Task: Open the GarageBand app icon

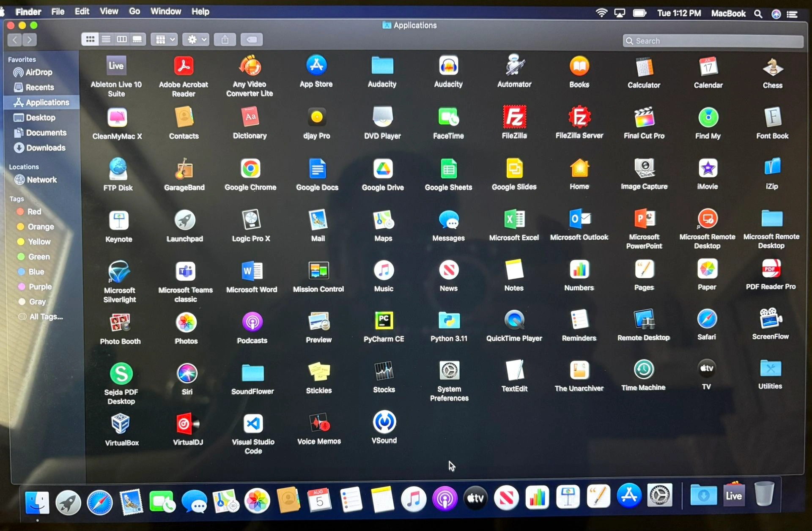Action: coord(184,169)
